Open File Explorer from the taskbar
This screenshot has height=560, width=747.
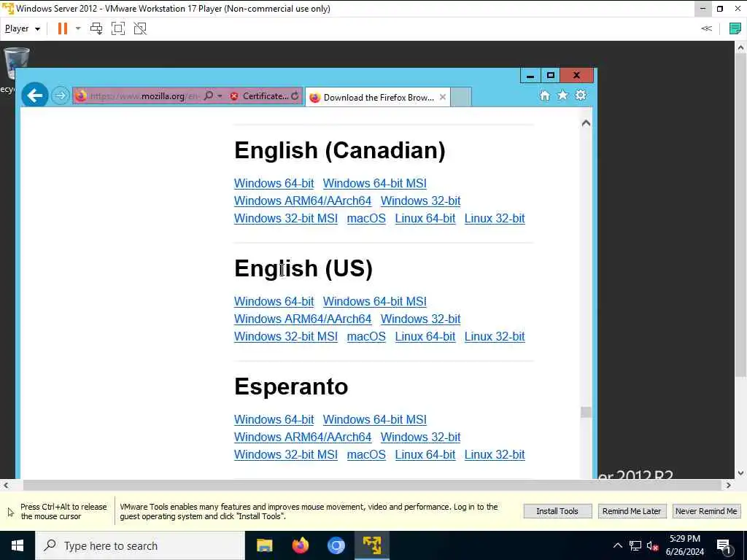264,545
